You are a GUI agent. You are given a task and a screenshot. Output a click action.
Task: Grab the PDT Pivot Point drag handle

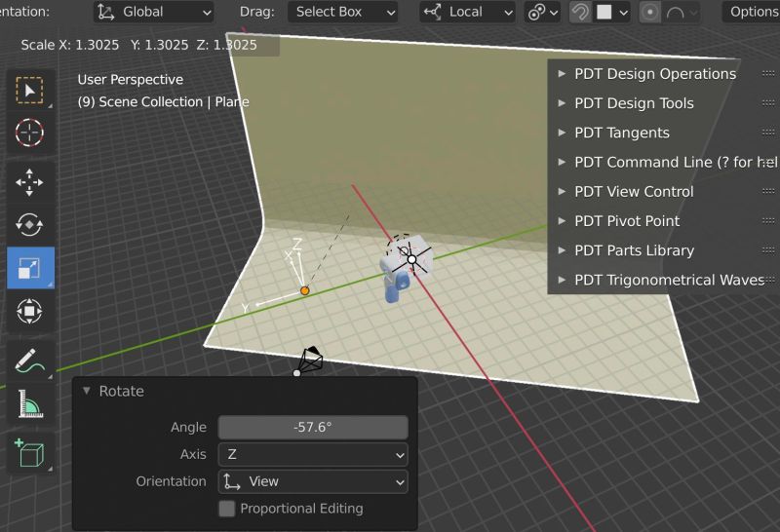768,221
